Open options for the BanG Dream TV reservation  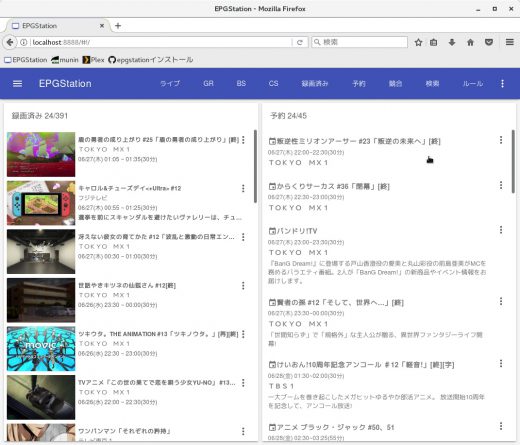click(501, 230)
